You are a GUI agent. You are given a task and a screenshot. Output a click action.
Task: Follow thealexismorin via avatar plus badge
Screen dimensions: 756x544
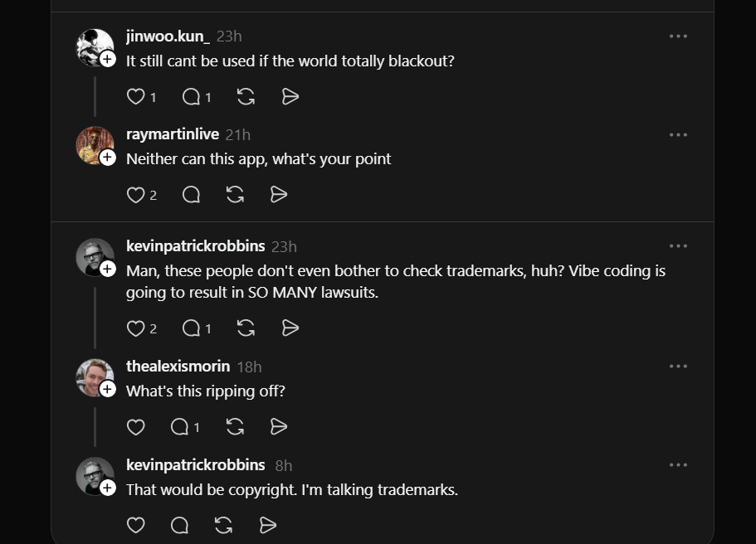pyautogui.click(x=108, y=390)
